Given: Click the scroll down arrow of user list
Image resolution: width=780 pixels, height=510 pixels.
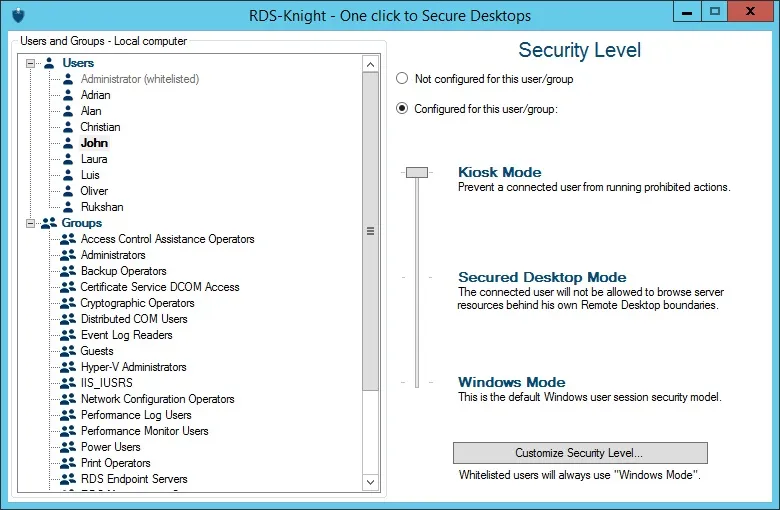Looking at the screenshot, I should pos(370,482).
